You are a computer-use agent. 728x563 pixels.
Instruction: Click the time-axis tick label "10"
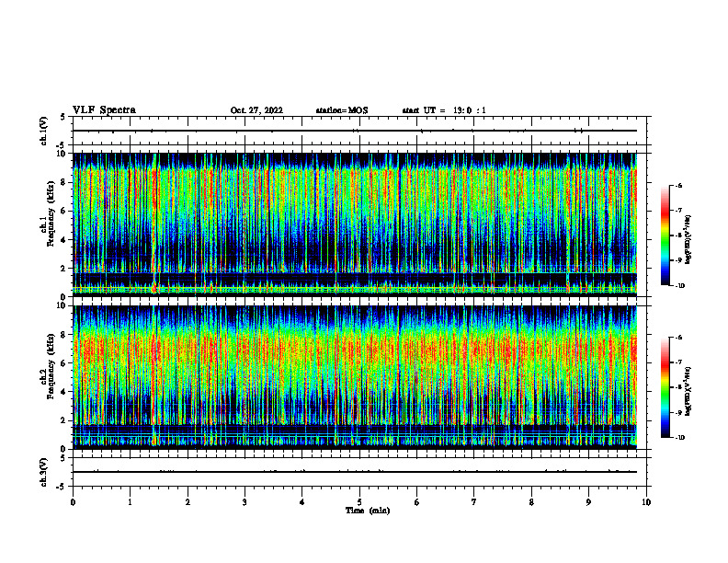point(646,502)
